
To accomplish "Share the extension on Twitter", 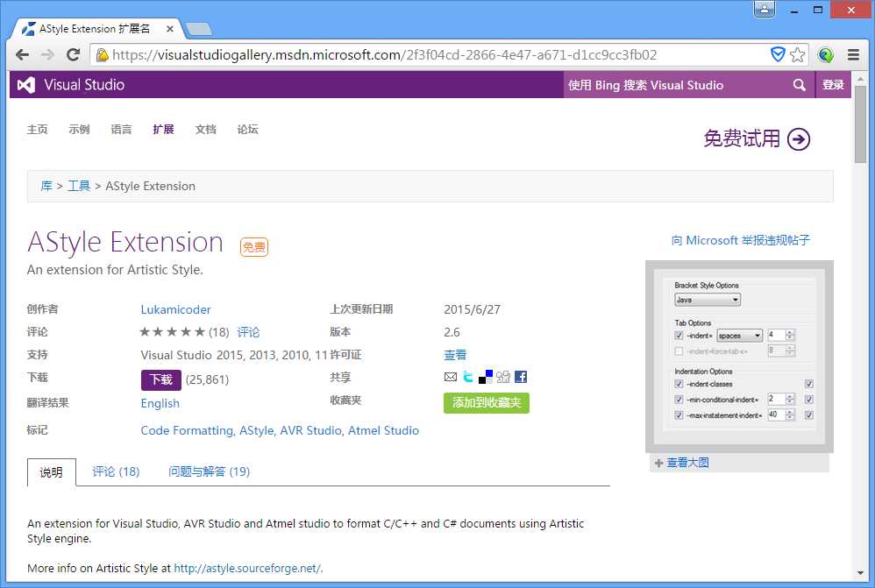I will (468, 377).
